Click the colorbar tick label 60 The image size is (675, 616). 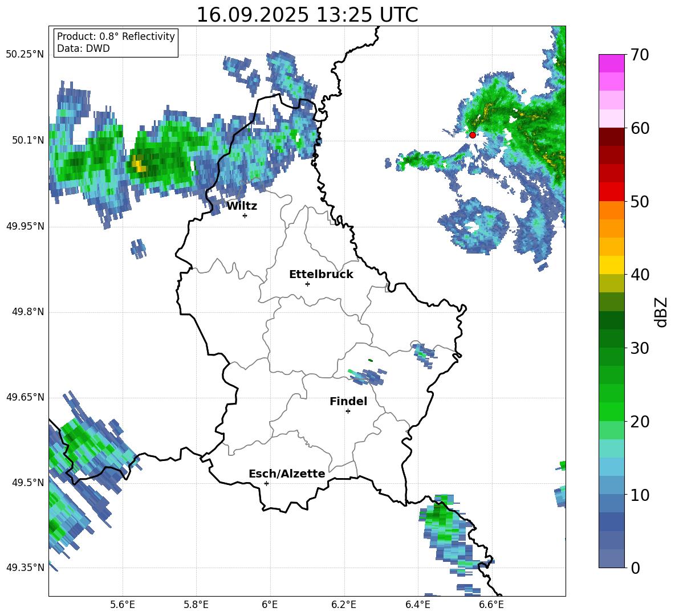[x=640, y=128]
